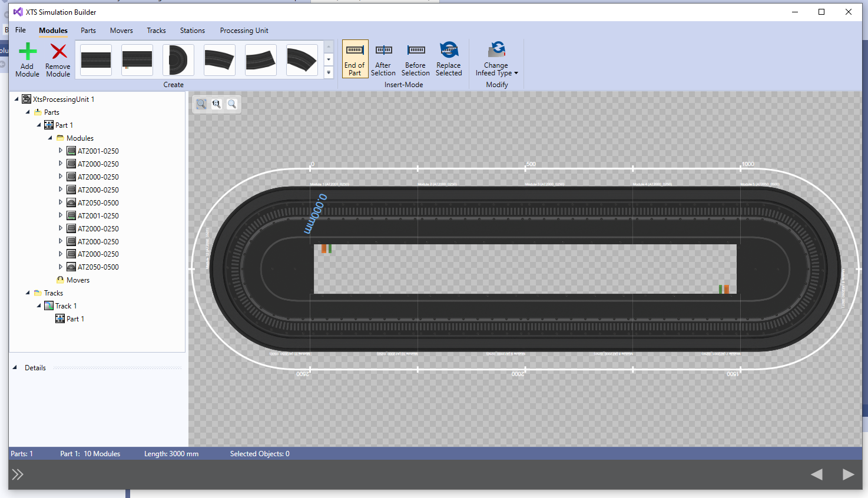Click the left arrow in the bottom bar
Viewport: 868px width, 498px height.
pyautogui.click(x=817, y=474)
